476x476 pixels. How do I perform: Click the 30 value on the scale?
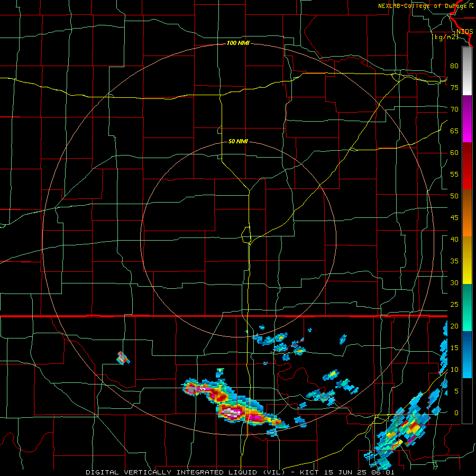tap(454, 283)
